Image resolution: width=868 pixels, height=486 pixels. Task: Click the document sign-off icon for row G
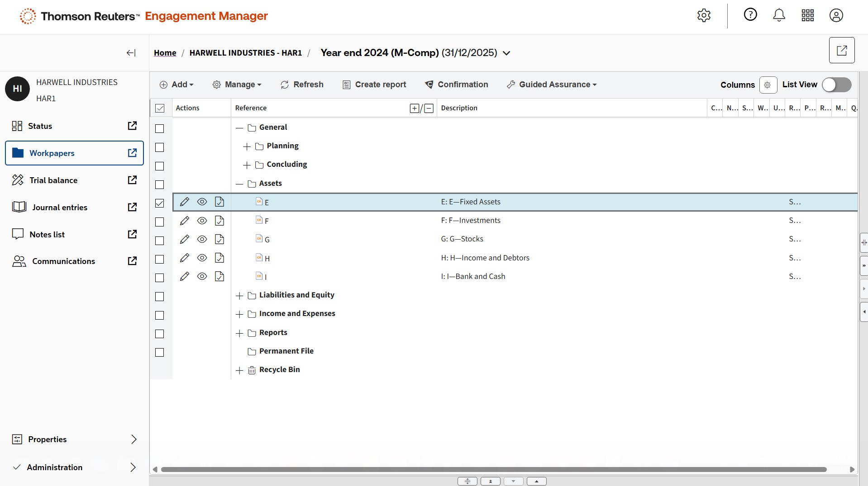[219, 239]
